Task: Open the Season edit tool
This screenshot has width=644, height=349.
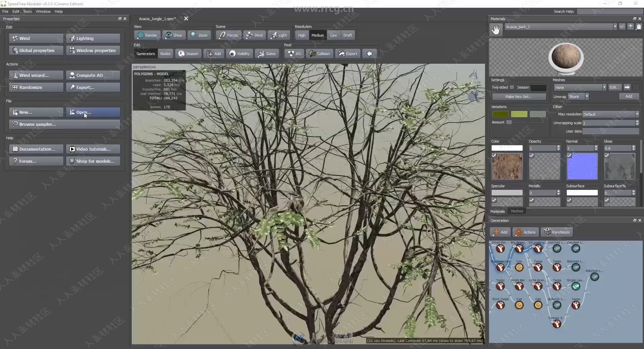Action: (x=188, y=54)
